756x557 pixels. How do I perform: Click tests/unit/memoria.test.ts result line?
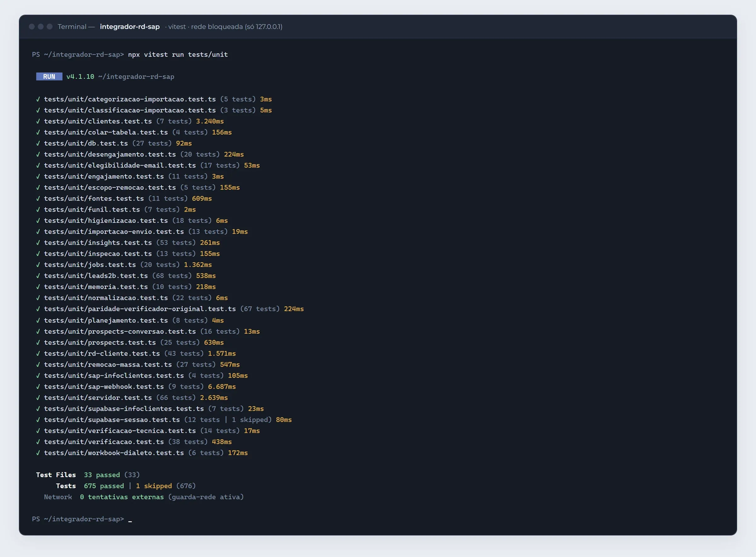pyautogui.click(x=126, y=287)
